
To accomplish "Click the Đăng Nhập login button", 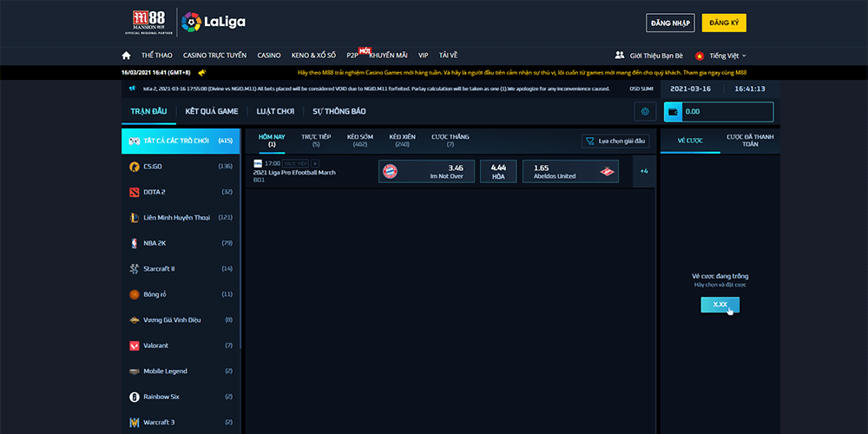I will pos(669,23).
